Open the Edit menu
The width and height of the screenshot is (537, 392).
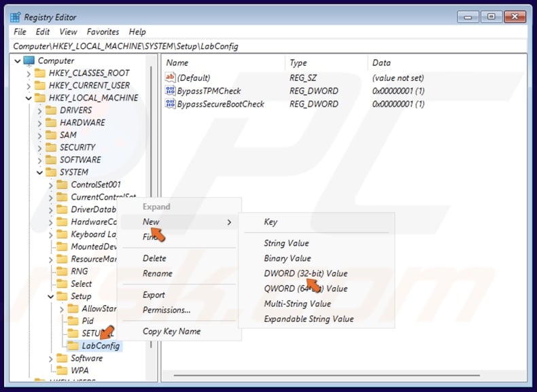(x=42, y=32)
